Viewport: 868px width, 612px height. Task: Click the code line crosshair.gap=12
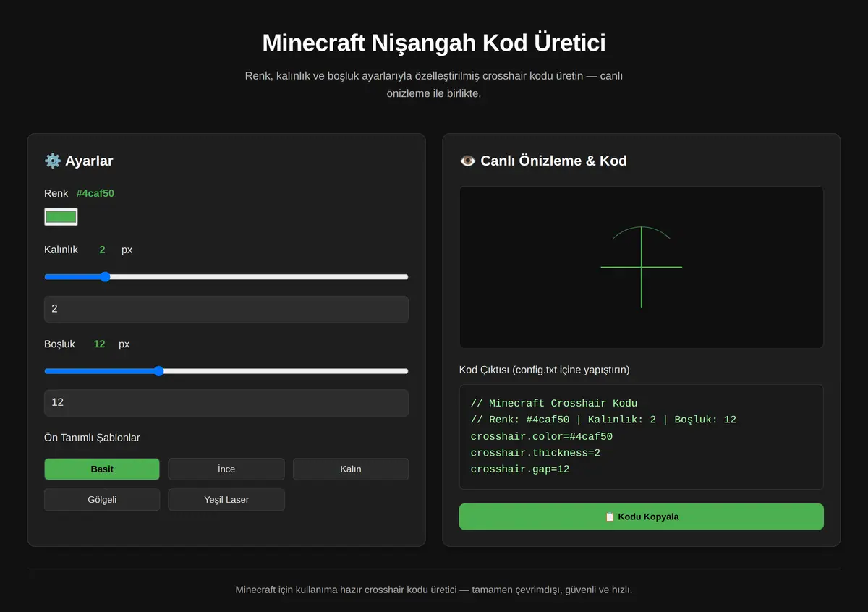[520, 469]
